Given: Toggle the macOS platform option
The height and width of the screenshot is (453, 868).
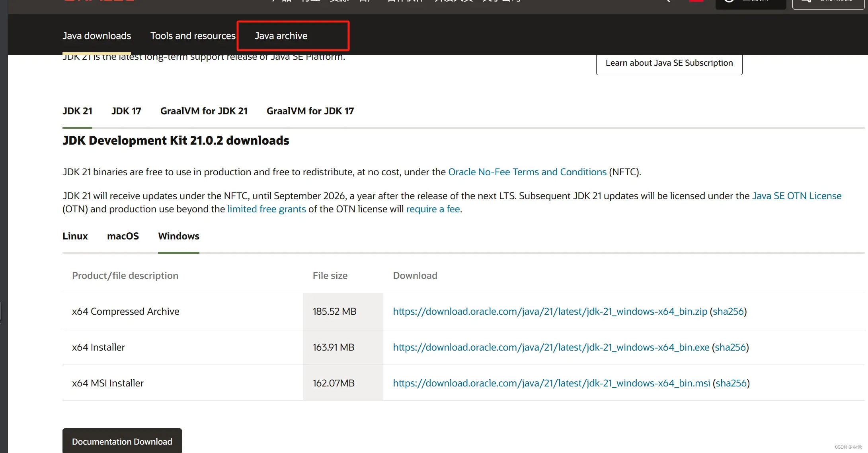Looking at the screenshot, I should point(123,236).
